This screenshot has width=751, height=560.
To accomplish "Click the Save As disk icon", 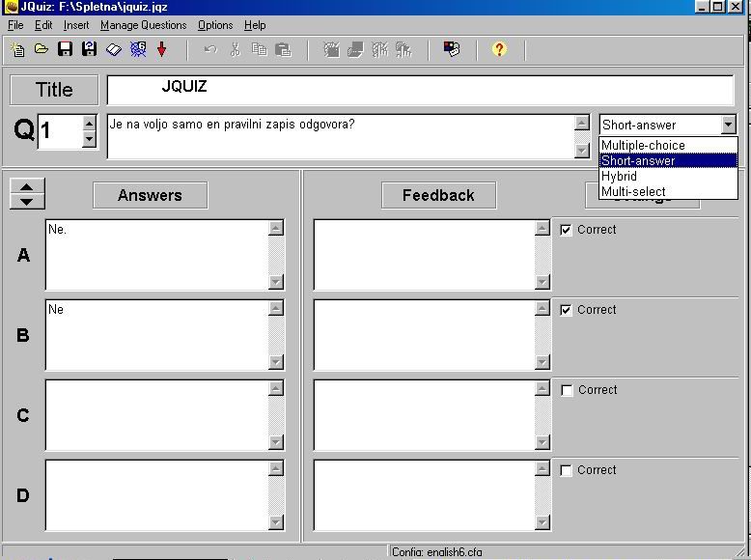I will click(x=89, y=49).
